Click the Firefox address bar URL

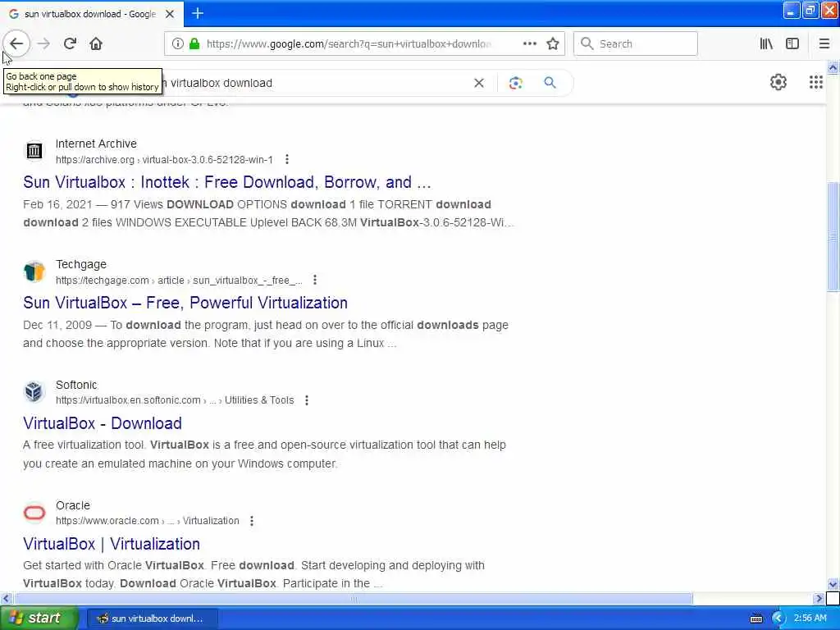click(348, 43)
